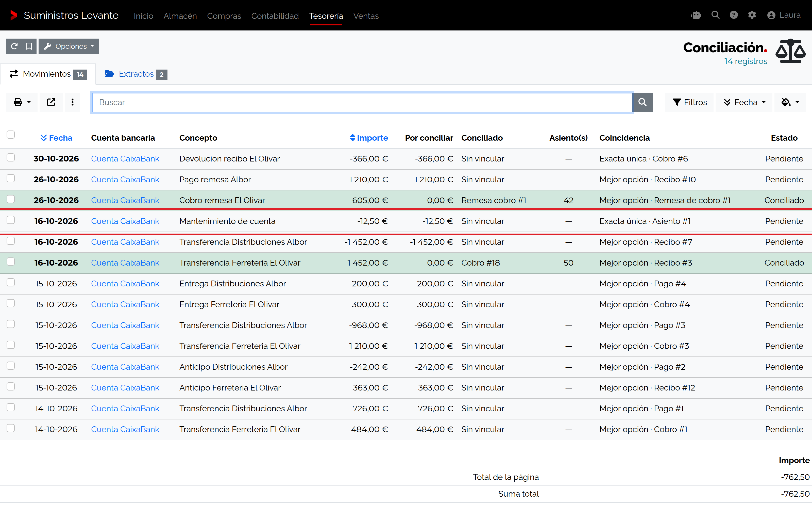Check the Entrega Distribuciones Albor row
This screenshot has height=521, width=812.
point(11,283)
